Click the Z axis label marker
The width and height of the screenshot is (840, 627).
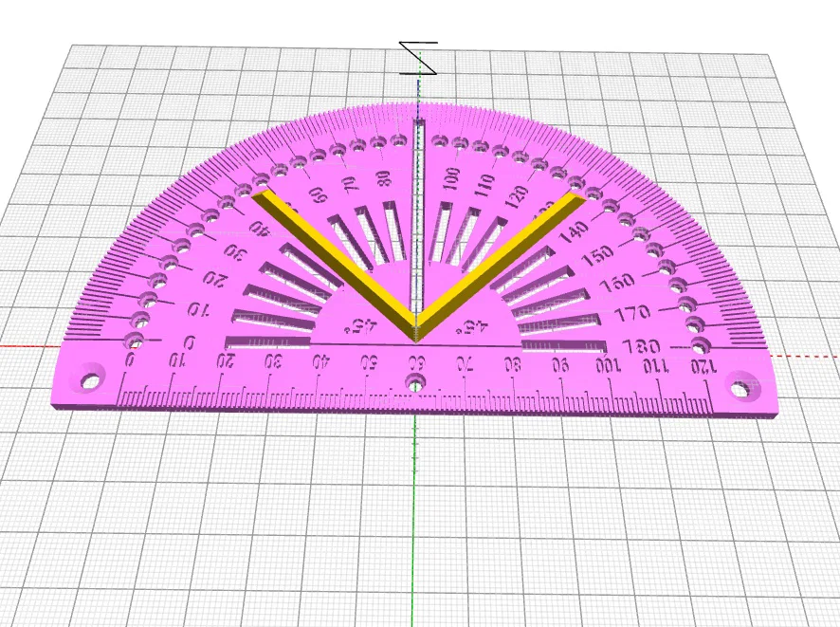tap(418, 58)
